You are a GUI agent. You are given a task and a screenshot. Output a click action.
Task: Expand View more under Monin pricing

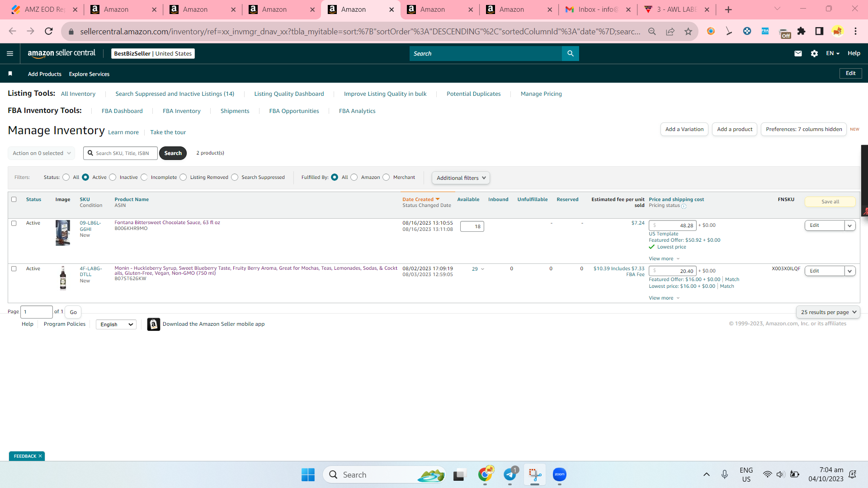[664, 298]
